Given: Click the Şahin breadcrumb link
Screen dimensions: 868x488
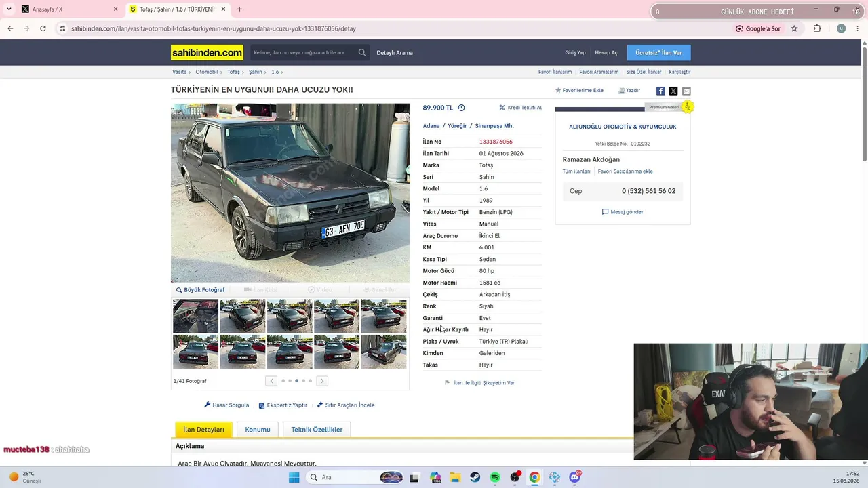Looking at the screenshot, I should [256, 72].
